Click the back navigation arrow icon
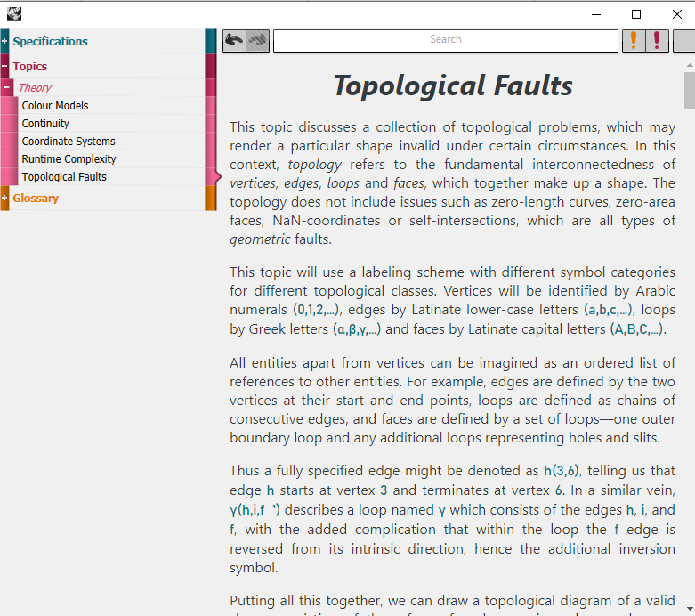Viewport: 695px width, 616px height. [234, 41]
